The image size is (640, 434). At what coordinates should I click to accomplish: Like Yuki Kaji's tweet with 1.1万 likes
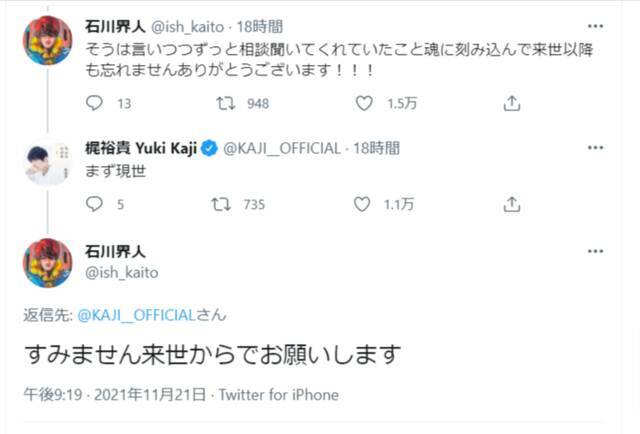(362, 204)
